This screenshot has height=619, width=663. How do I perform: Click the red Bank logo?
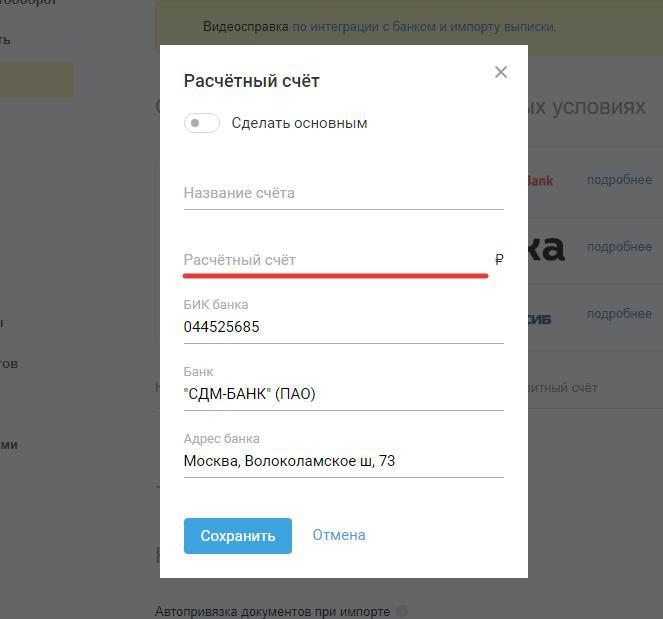[540, 181]
